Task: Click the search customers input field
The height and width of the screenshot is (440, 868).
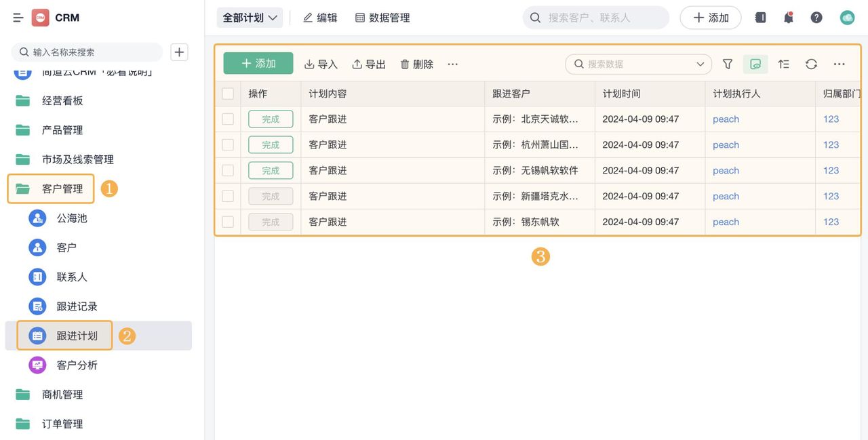Action: (597, 17)
